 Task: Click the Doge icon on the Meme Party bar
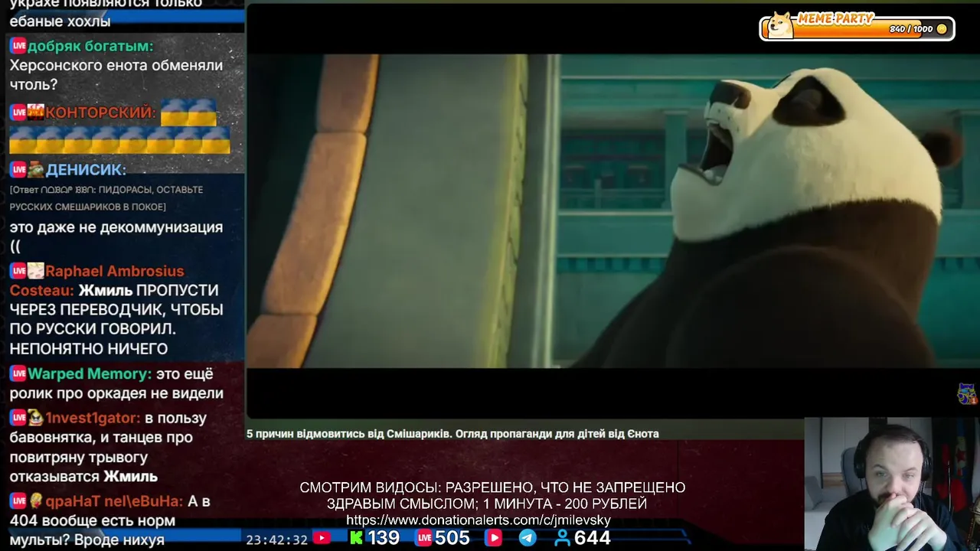[780, 25]
